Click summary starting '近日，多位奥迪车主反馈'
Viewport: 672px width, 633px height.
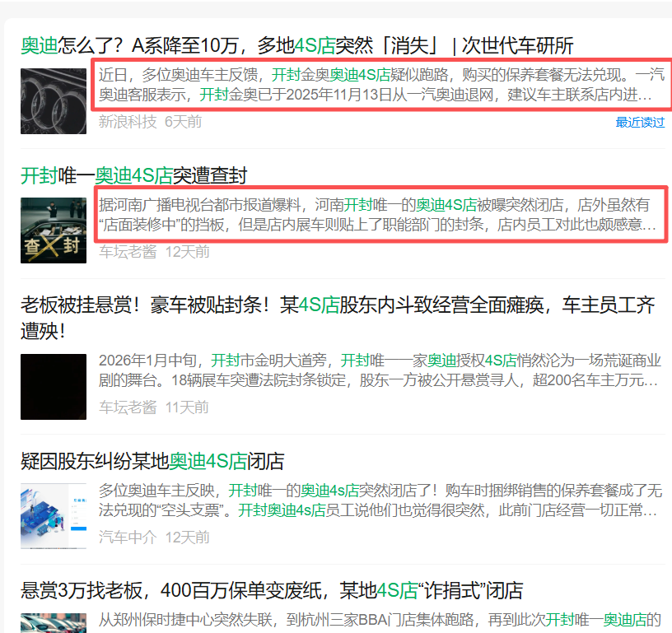coord(382,85)
